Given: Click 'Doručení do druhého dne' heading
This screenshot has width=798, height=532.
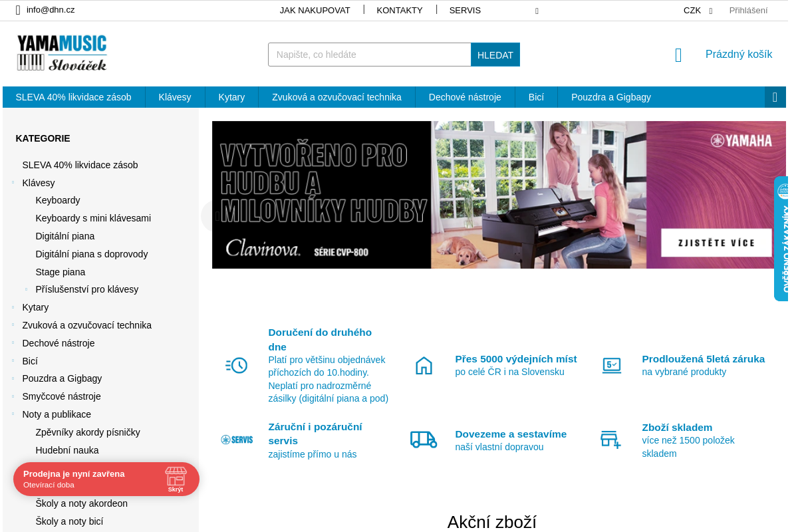Looking at the screenshot, I should point(320,339).
